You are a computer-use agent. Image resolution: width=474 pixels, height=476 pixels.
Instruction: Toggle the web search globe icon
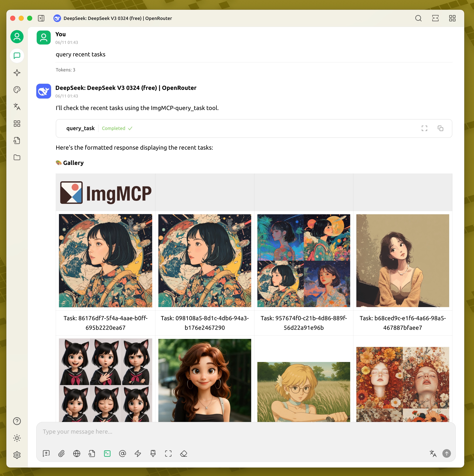coord(77,454)
